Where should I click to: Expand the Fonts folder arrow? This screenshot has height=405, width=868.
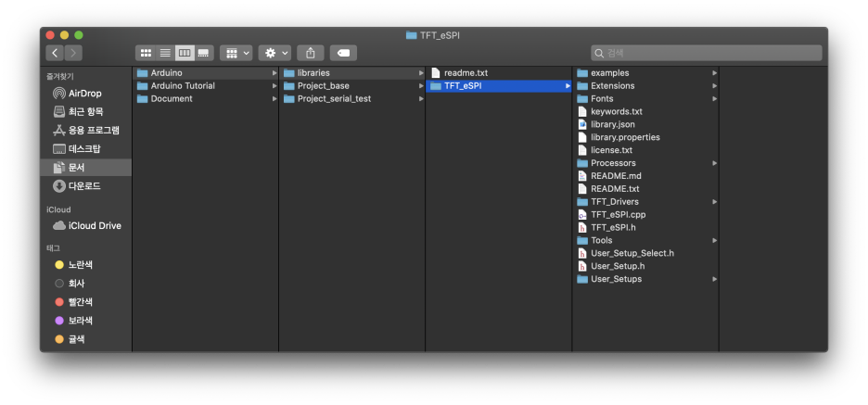[715, 98]
